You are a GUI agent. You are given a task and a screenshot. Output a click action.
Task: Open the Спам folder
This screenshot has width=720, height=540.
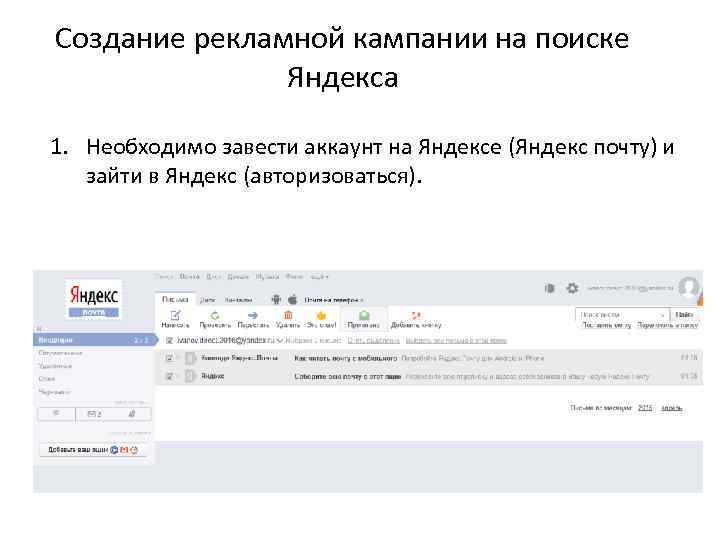tap(47, 379)
